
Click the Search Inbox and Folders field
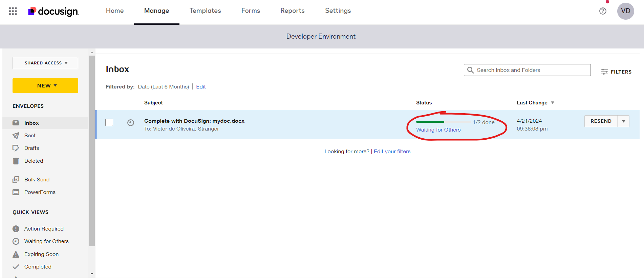(x=527, y=70)
